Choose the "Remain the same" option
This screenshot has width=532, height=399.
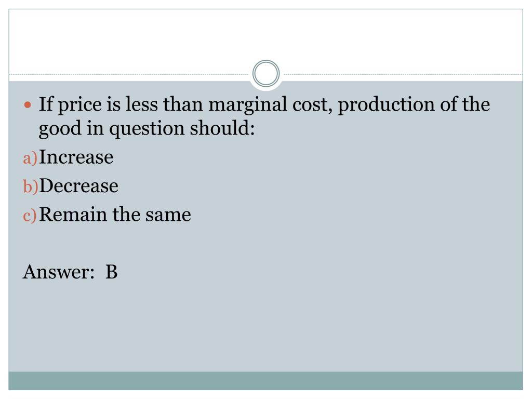tap(115, 215)
